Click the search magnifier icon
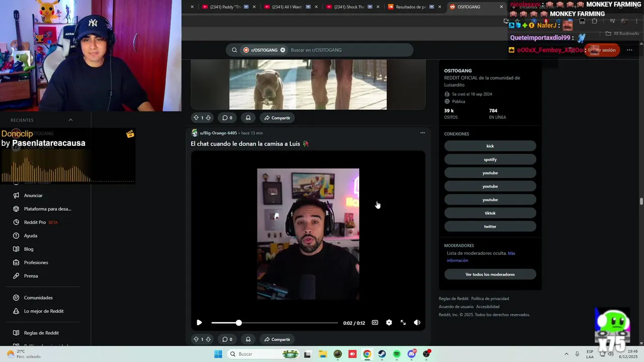The height and width of the screenshot is (362, 644). (x=234, y=50)
